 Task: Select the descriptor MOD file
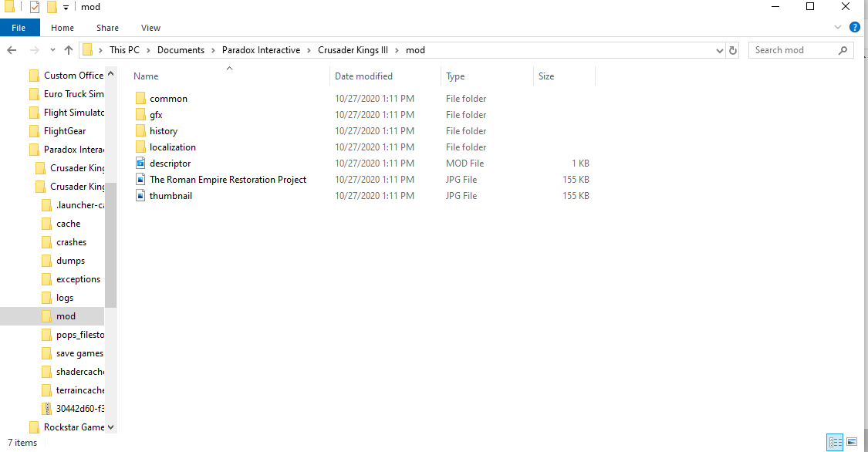170,164
